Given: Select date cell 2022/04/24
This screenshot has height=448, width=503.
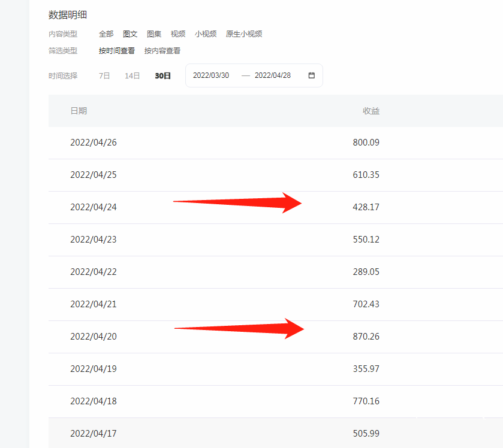Looking at the screenshot, I should [x=94, y=207].
